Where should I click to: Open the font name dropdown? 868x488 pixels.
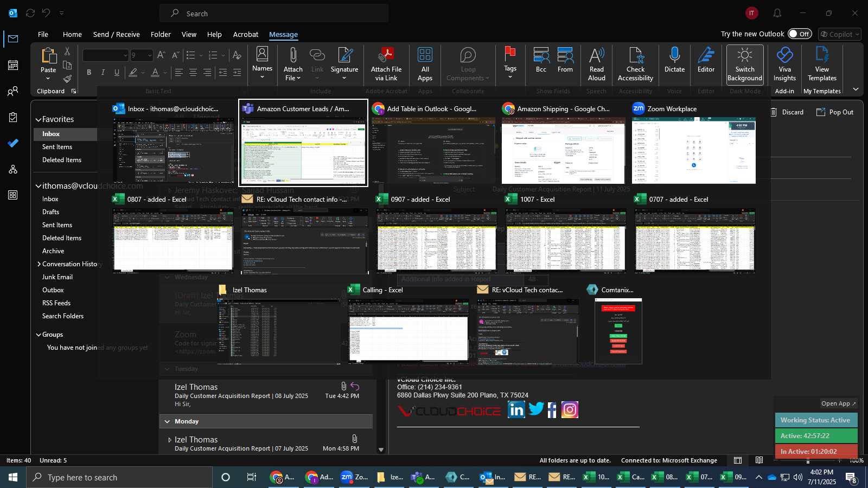click(x=125, y=55)
